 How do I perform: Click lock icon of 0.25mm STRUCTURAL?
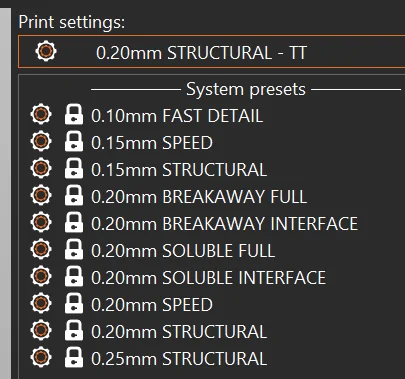pos(74,357)
